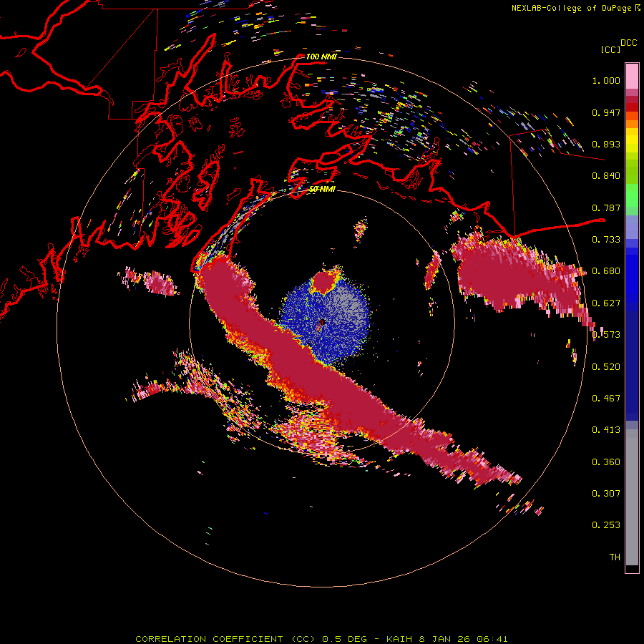Click the DCC legend header label

[628, 43]
